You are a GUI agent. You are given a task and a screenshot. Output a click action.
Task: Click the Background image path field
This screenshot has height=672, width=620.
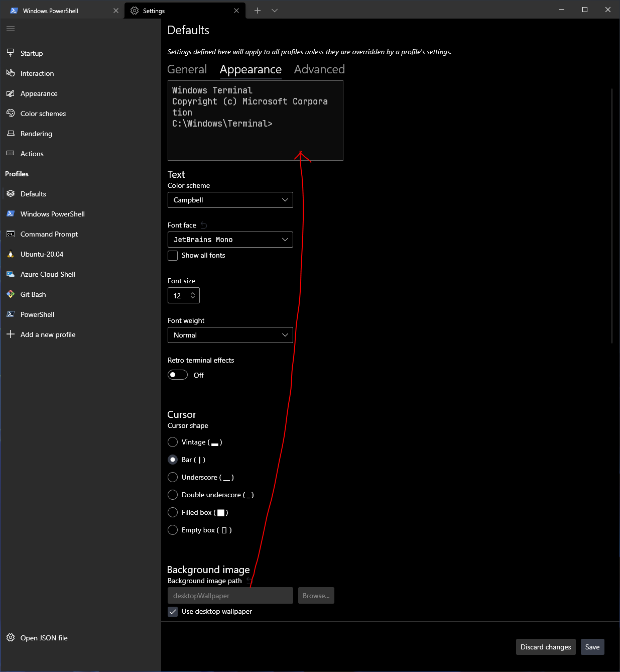click(x=230, y=596)
